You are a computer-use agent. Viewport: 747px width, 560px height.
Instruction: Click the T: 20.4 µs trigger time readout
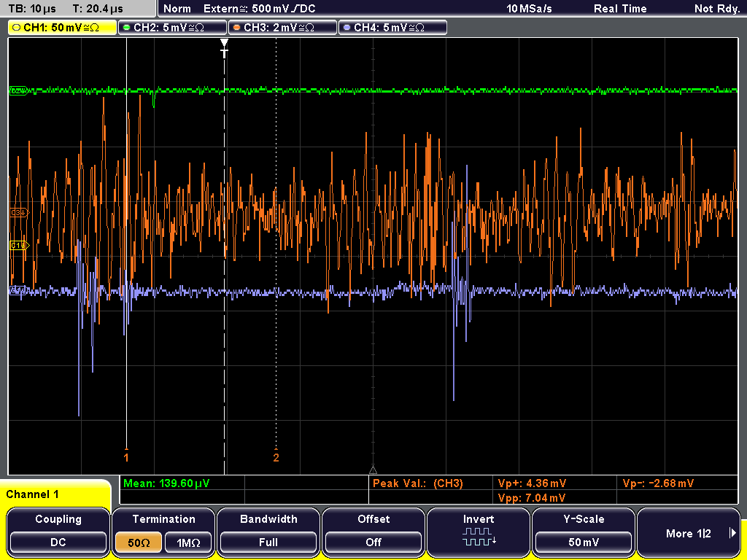coord(98,9)
